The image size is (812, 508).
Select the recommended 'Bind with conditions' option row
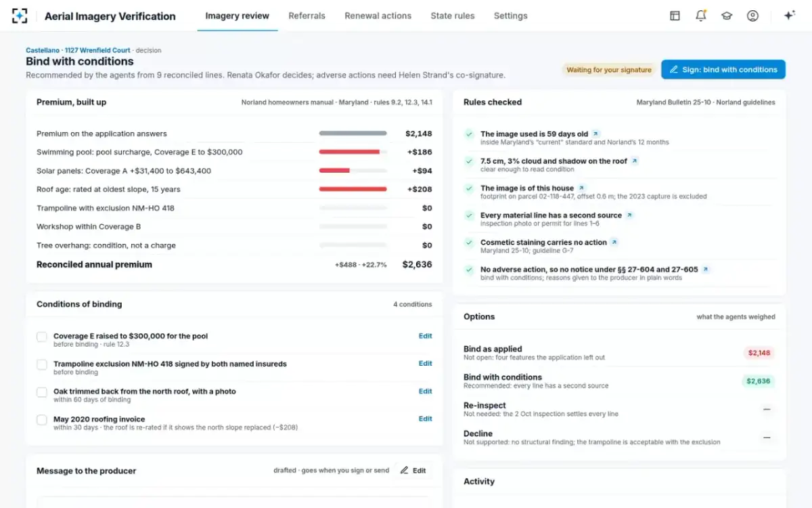[x=619, y=381]
